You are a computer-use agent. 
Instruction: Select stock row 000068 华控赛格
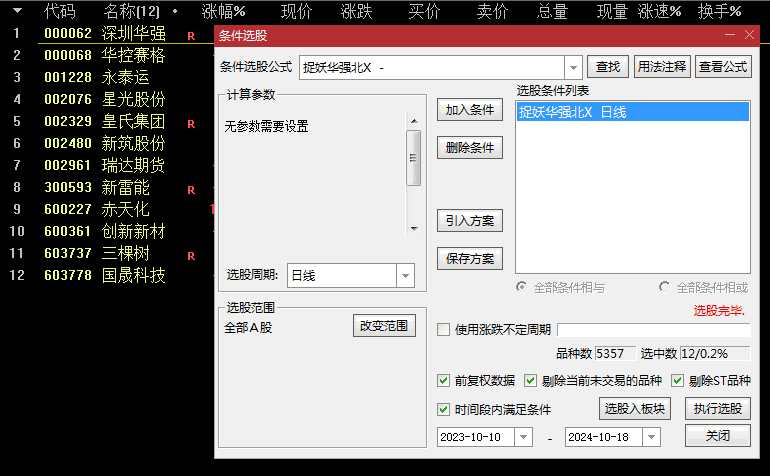tap(107, 55)
